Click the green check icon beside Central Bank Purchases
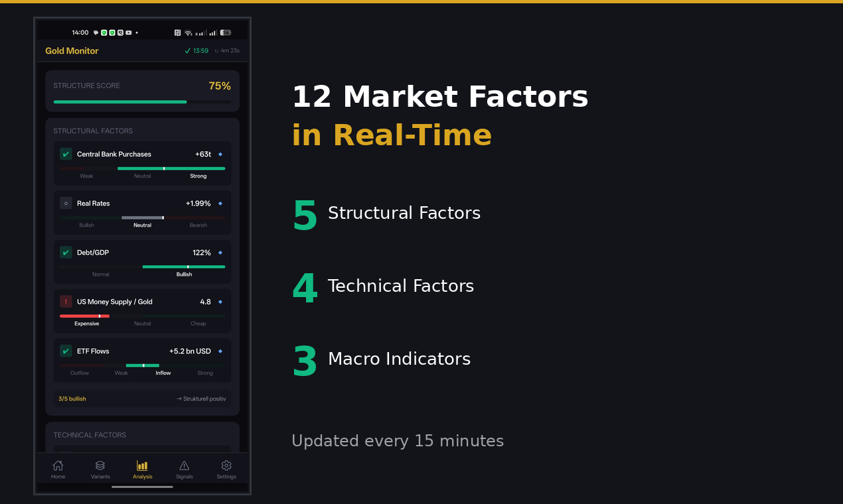The width and height of the screenshot is (843, 504). tap(66, 154)
